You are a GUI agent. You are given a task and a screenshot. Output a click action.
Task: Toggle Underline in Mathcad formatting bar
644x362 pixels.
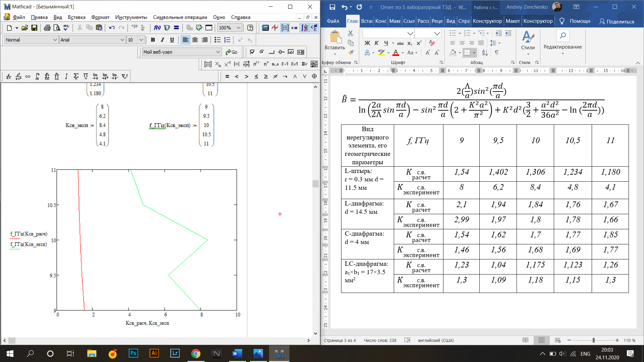click(x=172, y=40)
